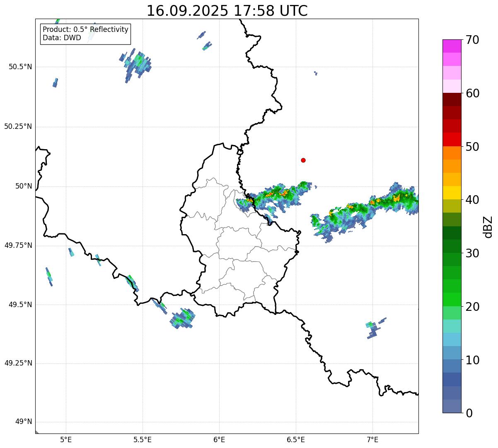The height and width of the screenshot is (448, 498).
Task: Click the title '16.09.2025 17:58 UTC'
Action: point(227,11)
